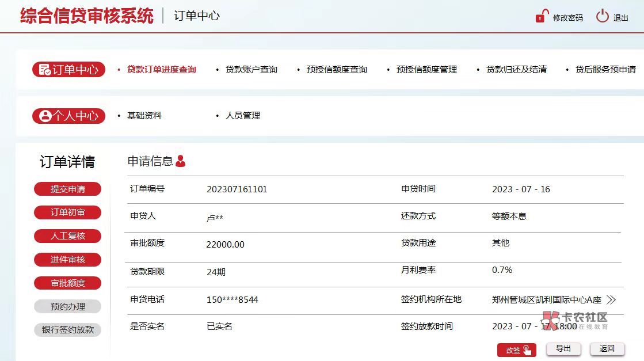Viewport: 644px width, 361px height.
Task: Select the grey 预约办理 step
Action: [x=68, y=307]
